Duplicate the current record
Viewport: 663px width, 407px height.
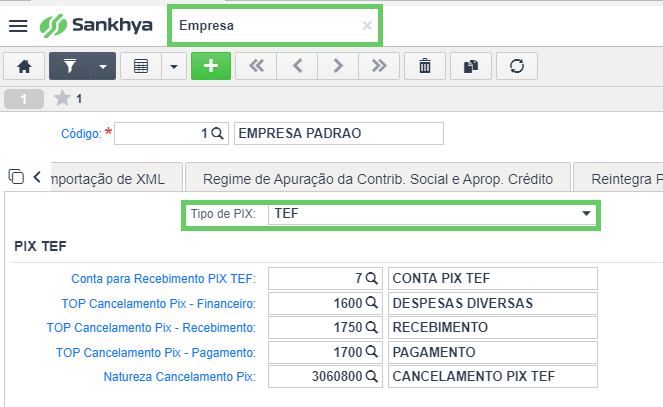click(471, 66)
